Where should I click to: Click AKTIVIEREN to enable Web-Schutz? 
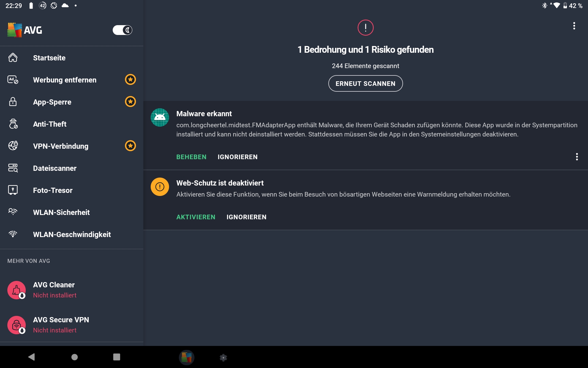[196, 217]
